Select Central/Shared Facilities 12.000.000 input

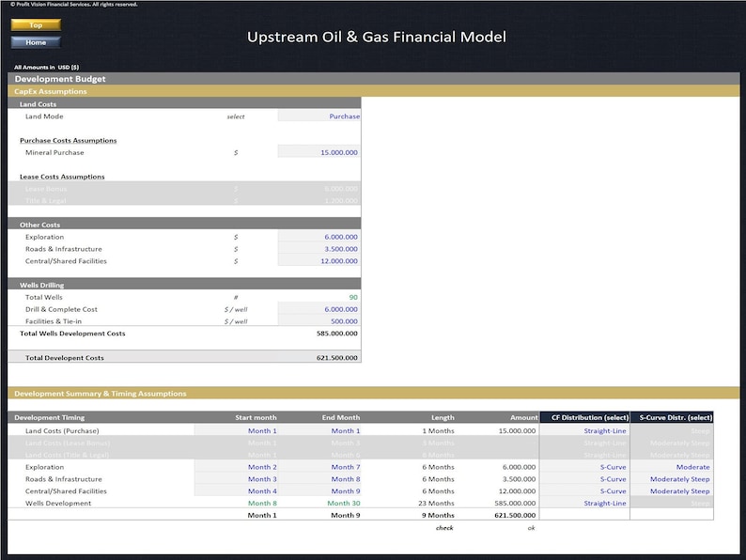[319, 260]
